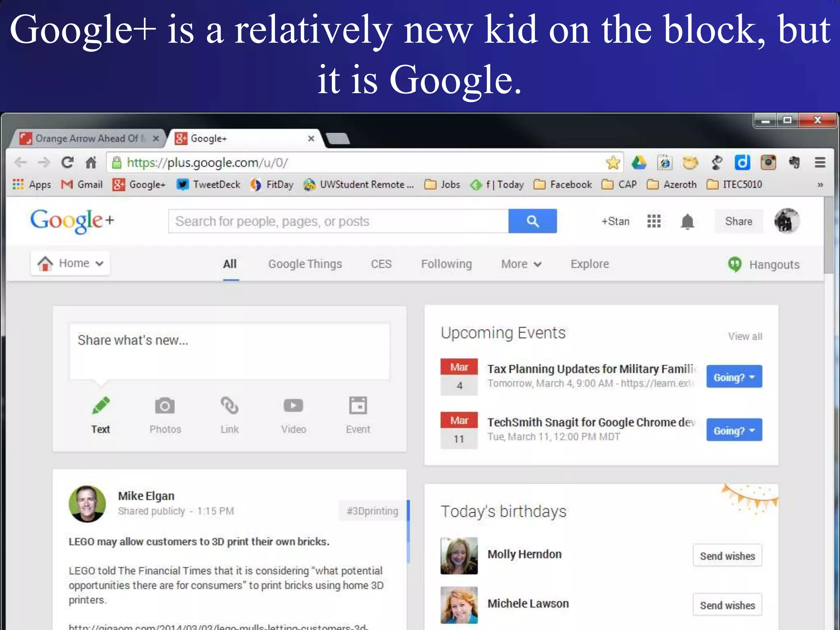The image size is (840, 630).
Task: Click the blue magnifier search button
Action: pyautogui.click(x=532, y=221)
